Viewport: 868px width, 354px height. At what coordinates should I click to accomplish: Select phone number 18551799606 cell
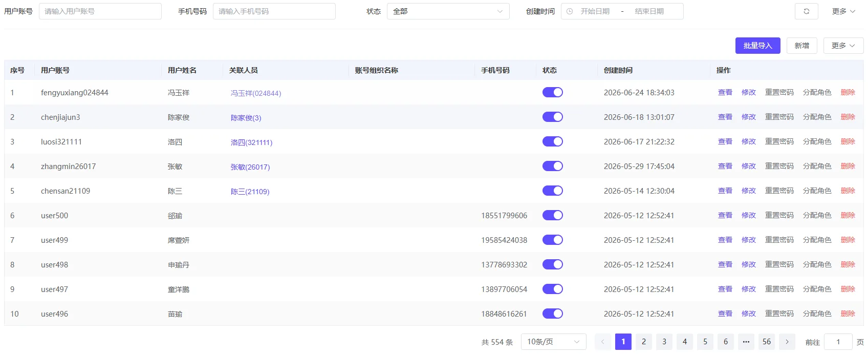pyautogui.click(x=504, y=216)
